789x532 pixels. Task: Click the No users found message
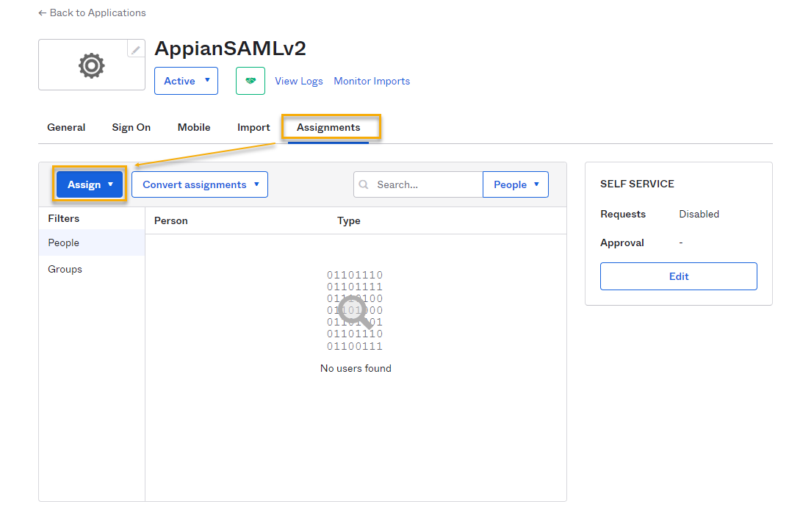pos(356,368)
